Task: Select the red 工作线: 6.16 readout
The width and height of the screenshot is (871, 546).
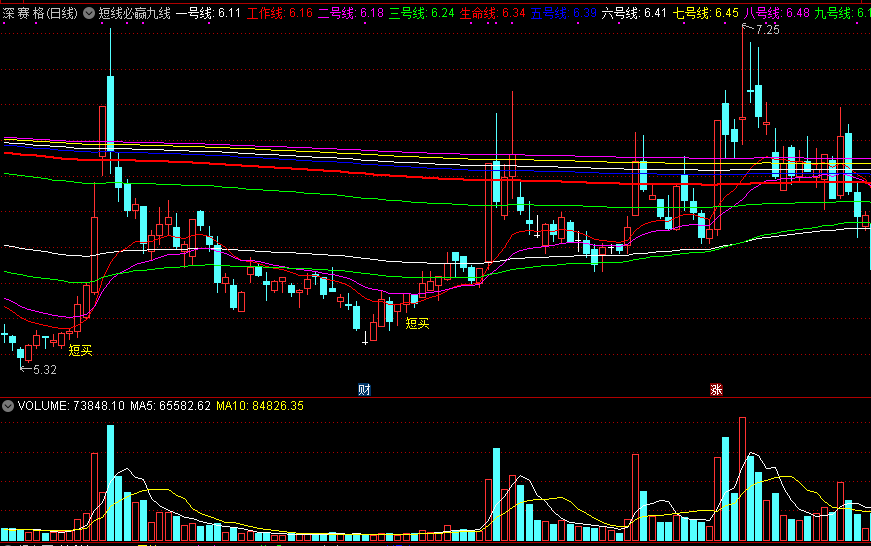Action: pyautogui.click(x=280, y=13)
